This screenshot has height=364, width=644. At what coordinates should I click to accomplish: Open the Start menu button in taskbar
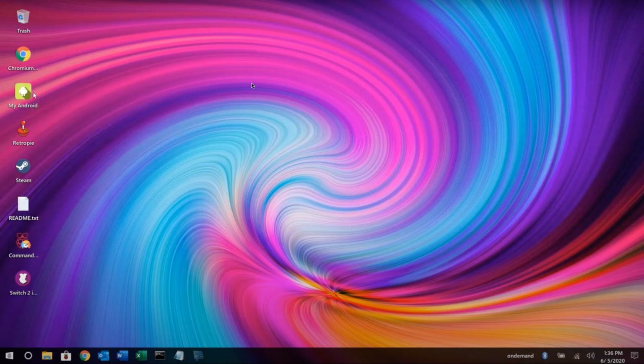pos(9,356)
